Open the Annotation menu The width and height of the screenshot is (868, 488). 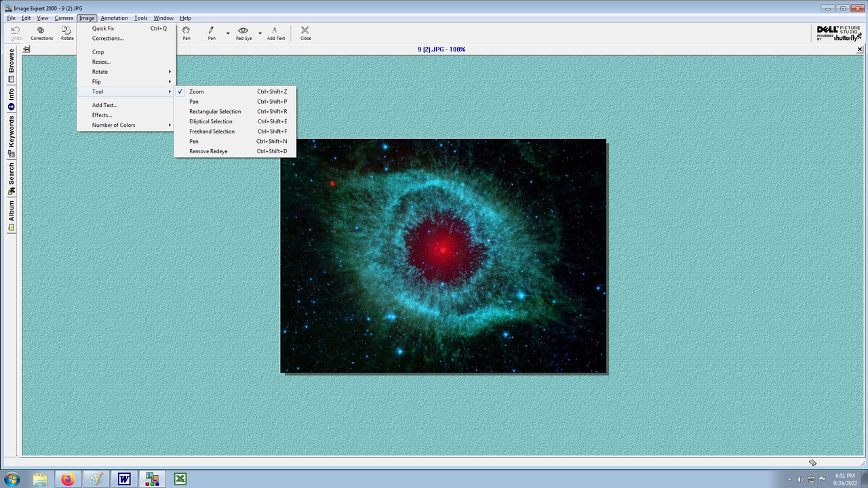point(114,18)
